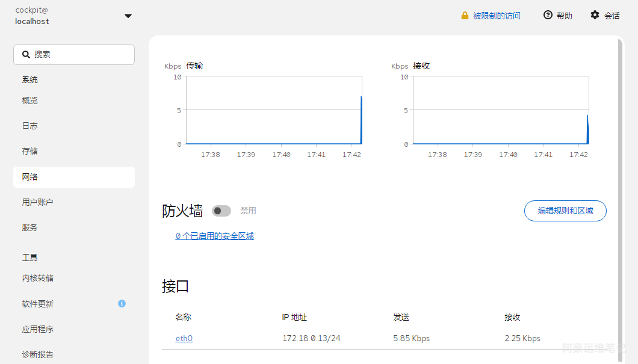Open the 用户账户 accounts page
This screenshot has height=364, width=638.
tap(74, 202)
